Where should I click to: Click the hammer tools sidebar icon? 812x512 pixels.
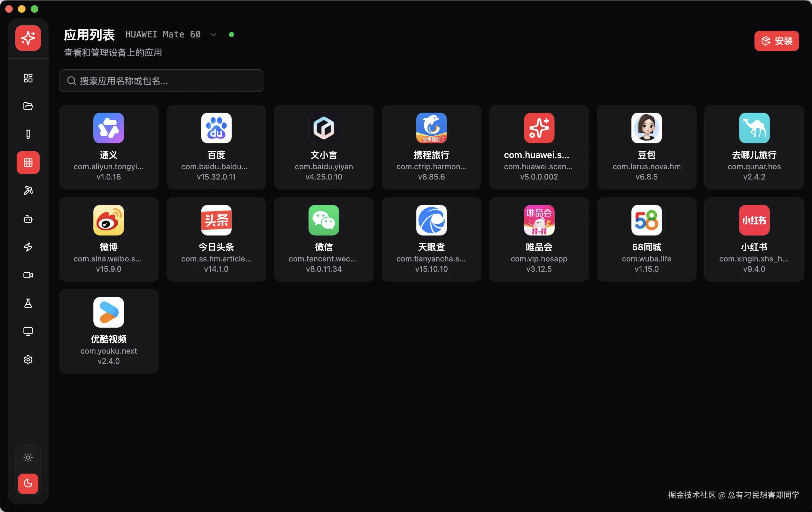[x=28, y=191]
